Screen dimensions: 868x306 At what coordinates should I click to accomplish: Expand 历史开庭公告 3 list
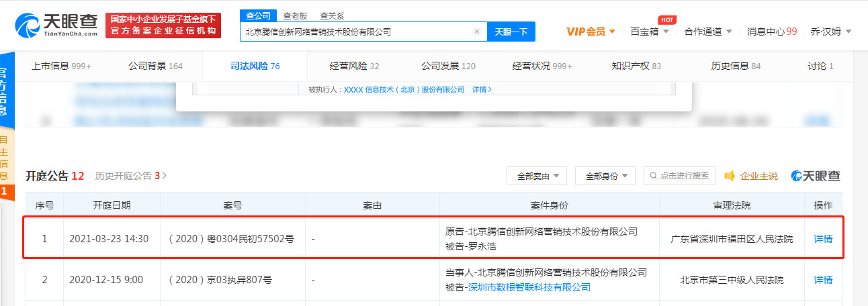pos(130,176)
